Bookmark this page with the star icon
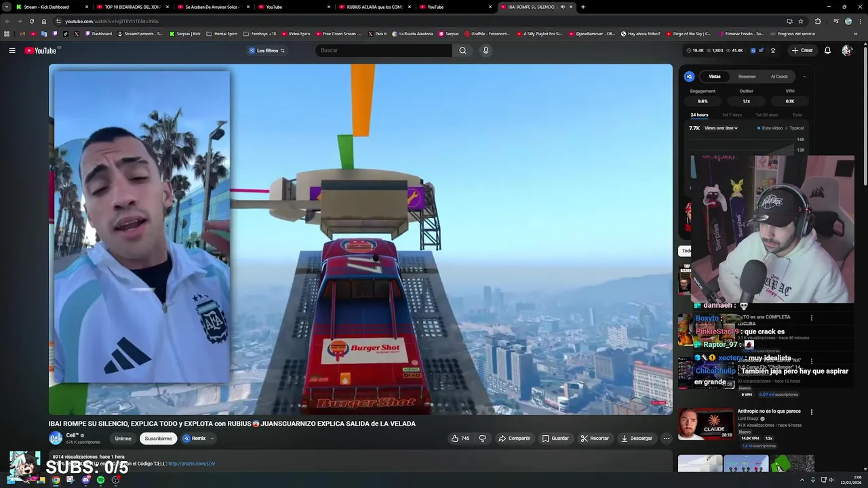 (x=800, y=21)
